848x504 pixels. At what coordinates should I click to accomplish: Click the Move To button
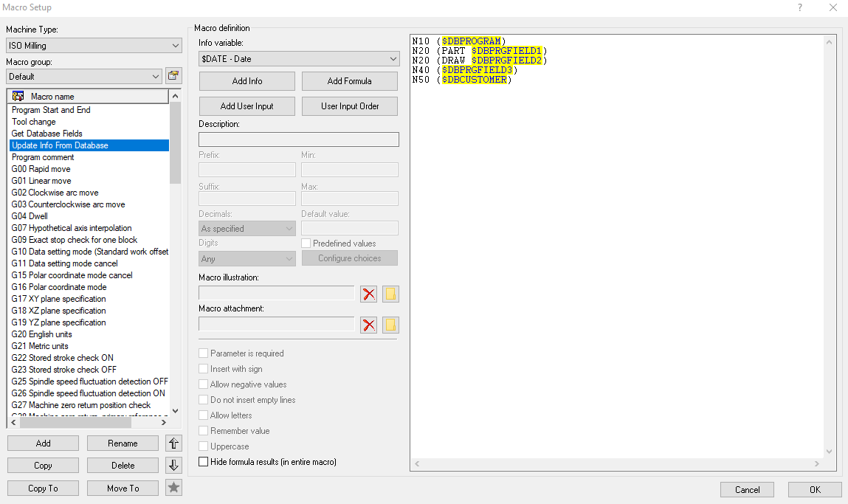coord(123,489)
